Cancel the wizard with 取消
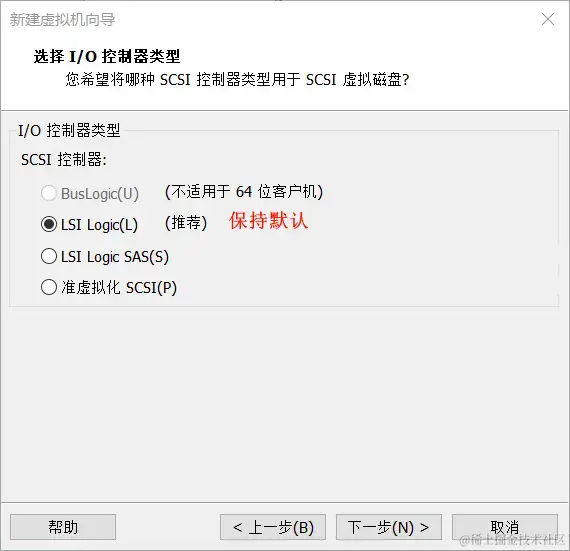 click(505, 527)
